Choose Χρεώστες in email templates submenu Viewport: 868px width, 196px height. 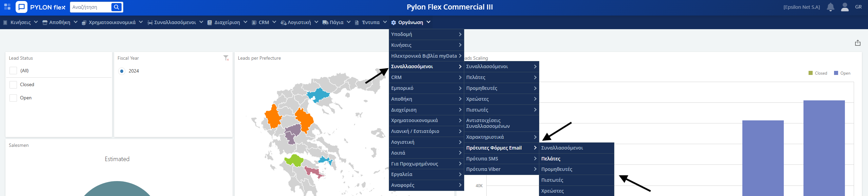(577, 191)
